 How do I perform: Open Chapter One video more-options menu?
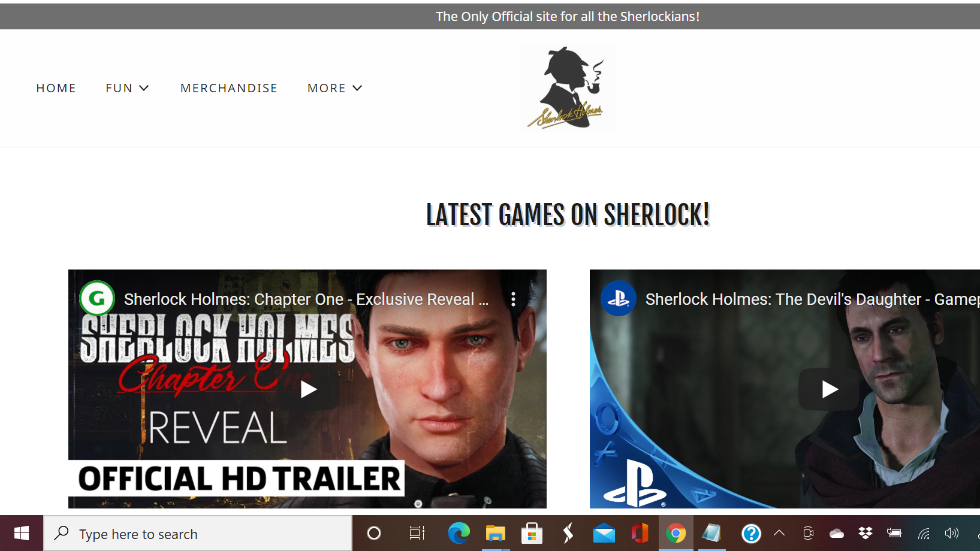tap(513, 299)
